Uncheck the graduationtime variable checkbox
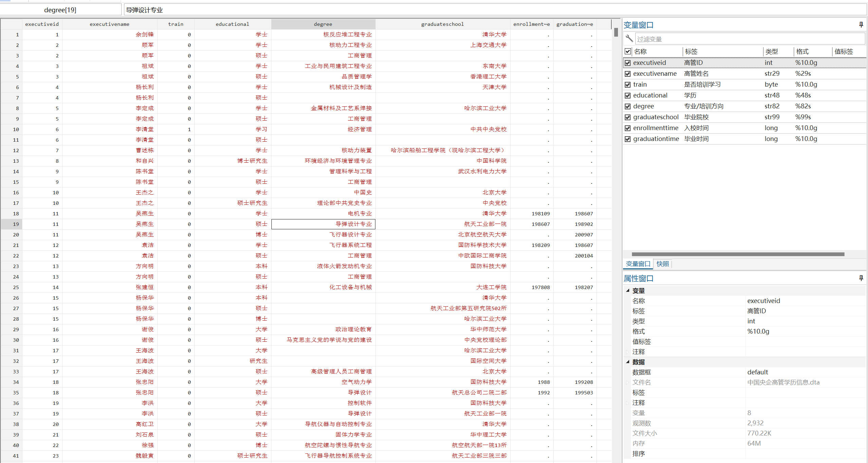The height and width of the screenshot is (463, 868). point(628,139)
